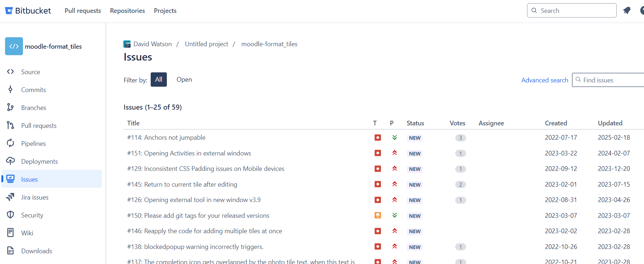The image size is (644, 264).
Task: Click the moodle-format_tiles repository avatar icon
Action: 14,46
